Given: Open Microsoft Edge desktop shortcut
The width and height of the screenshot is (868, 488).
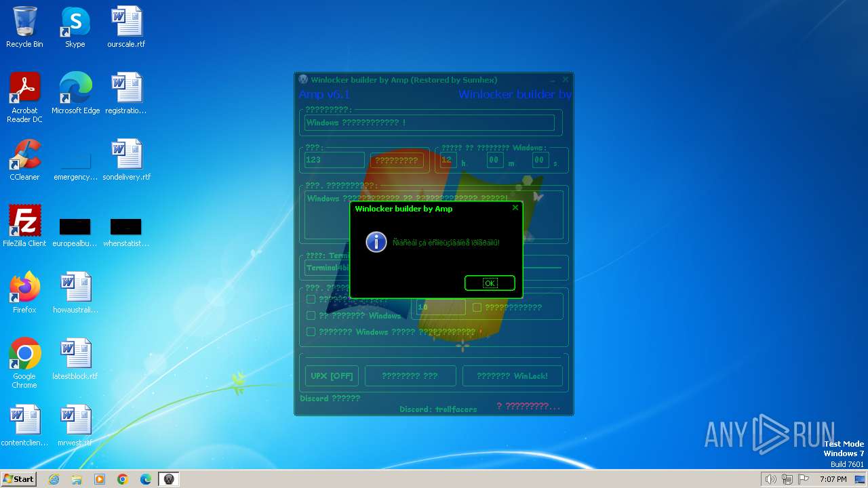Looking at the screenshot, I should click(75, 94).
